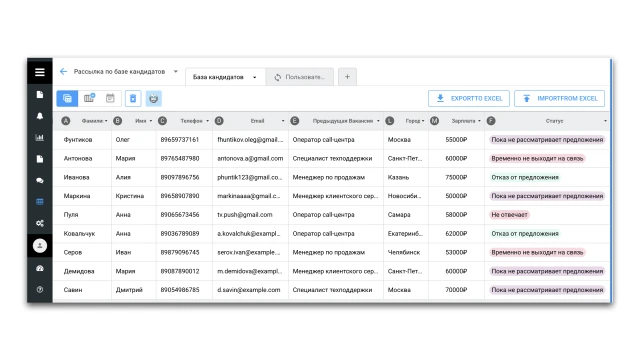Click the Не отвечает status tag
Viewport: 640px width, 360px height.
pyautogui.click(x=509, y=215)
